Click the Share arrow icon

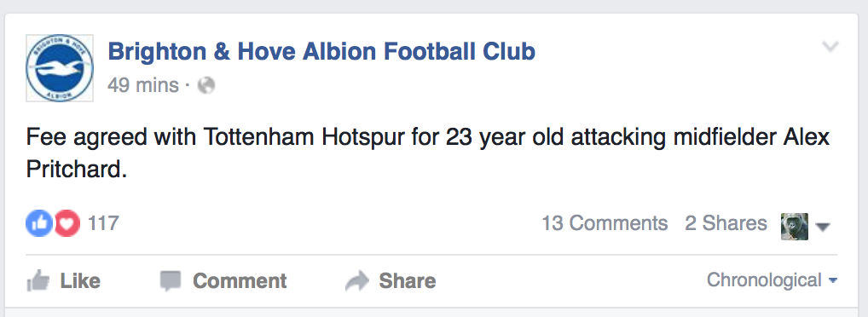357,280
